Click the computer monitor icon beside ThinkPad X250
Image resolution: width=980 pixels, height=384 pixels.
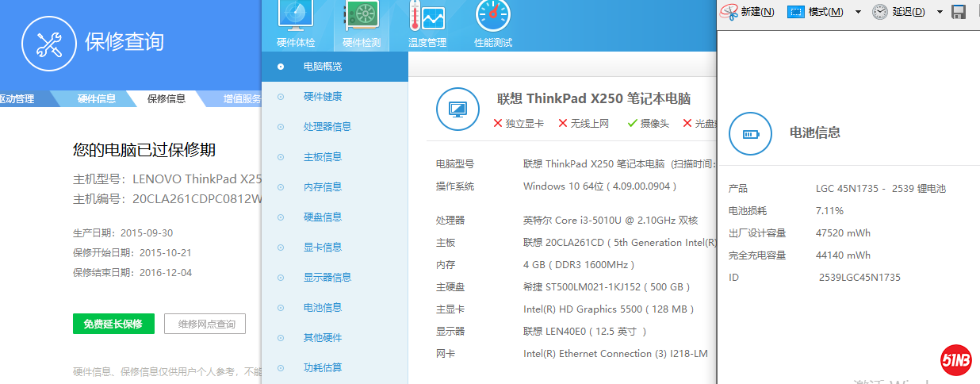click(458, 109)
